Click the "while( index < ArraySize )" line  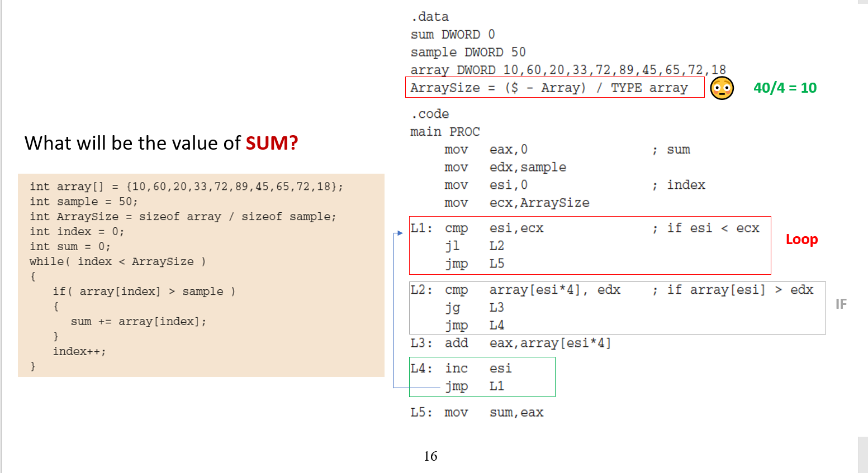(117, 261)
